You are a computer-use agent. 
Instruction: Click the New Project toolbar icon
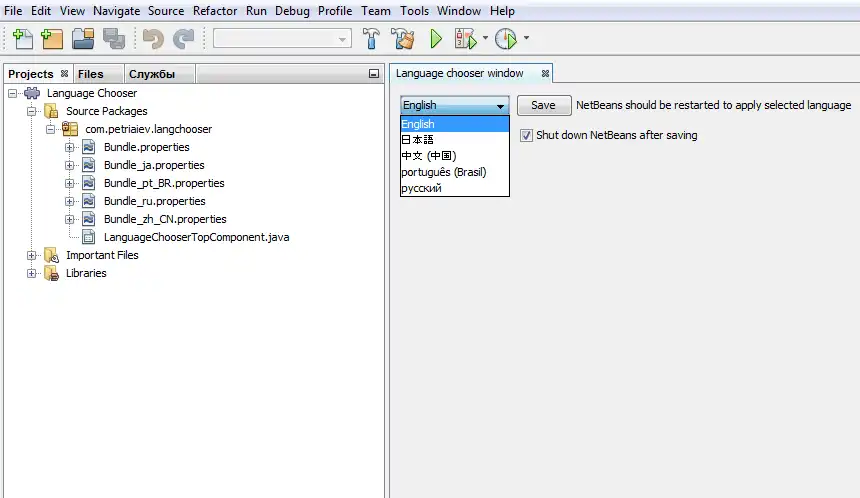52,39
